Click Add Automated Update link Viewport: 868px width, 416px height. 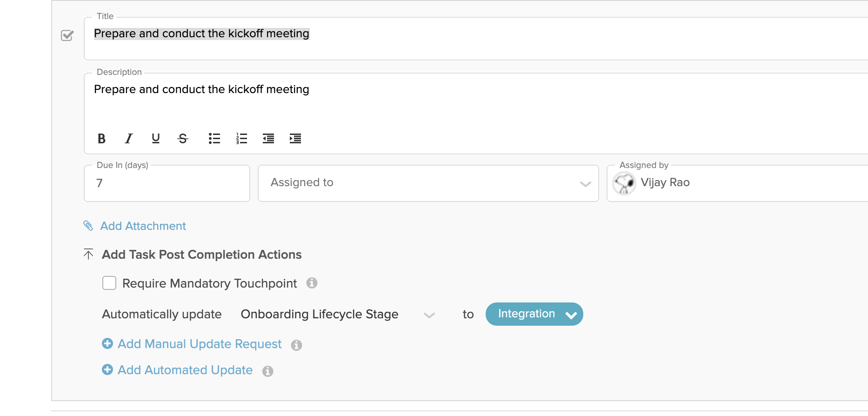pos(185,370)
